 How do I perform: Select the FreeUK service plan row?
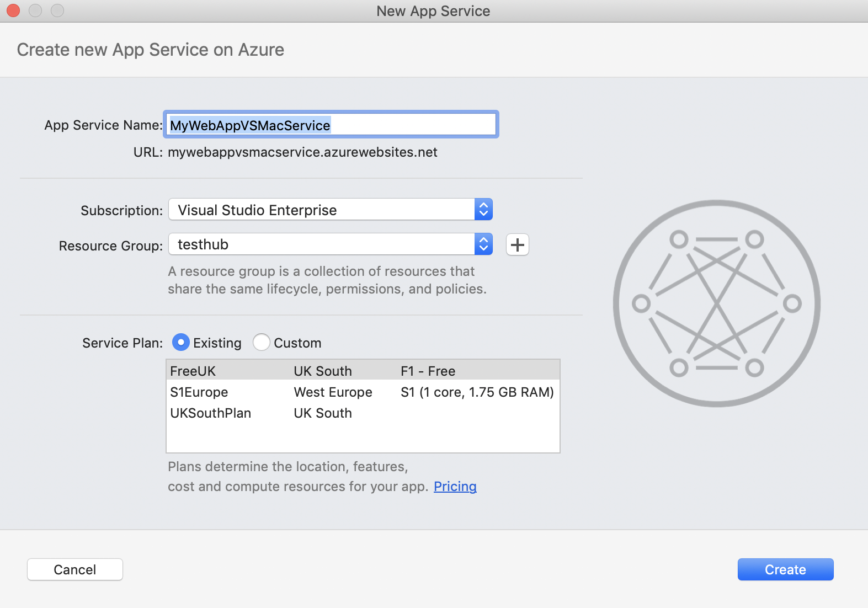[x=363, y=371]
